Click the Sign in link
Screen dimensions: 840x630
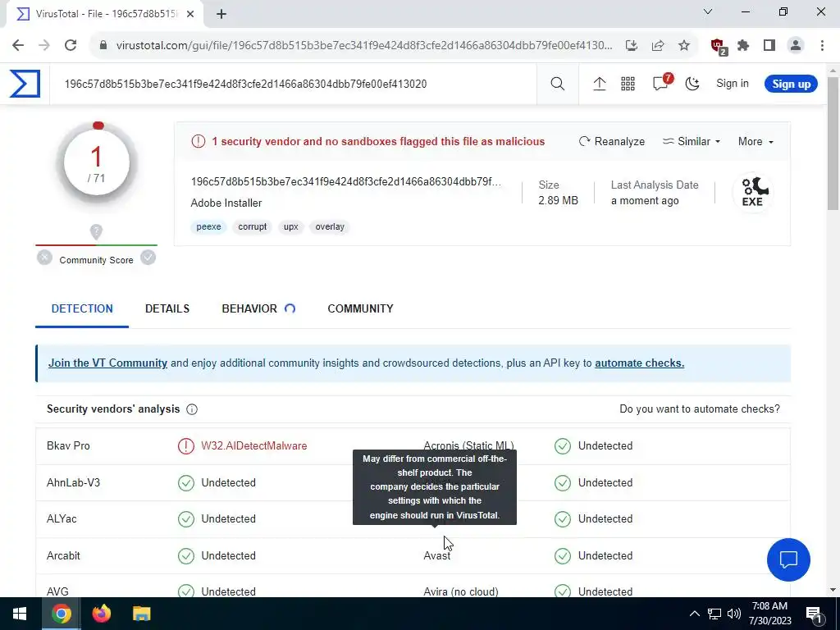pyautogui.click(x=733, y=84)
